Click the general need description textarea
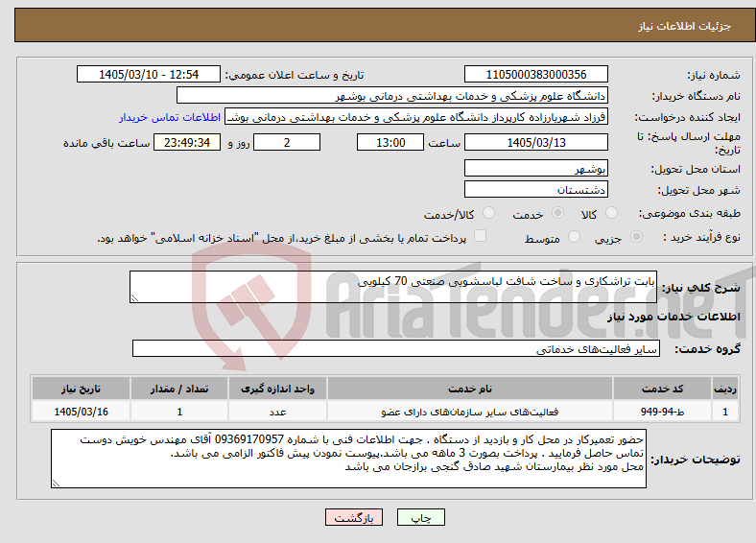The width and height of the screenshot is (756, 543). pyautogui.click(x=393, y=287)
